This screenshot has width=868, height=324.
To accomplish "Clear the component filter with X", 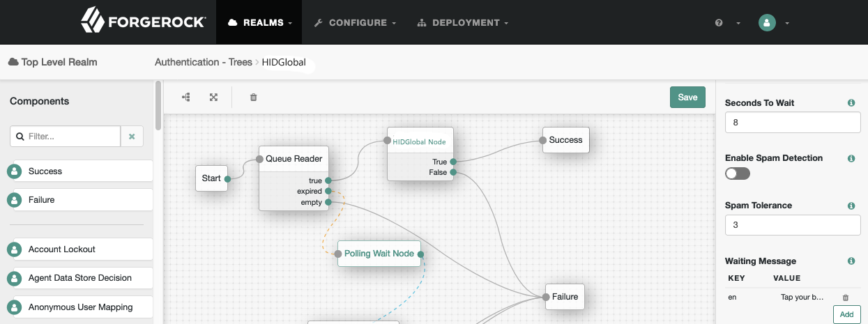I will [132, 137].
